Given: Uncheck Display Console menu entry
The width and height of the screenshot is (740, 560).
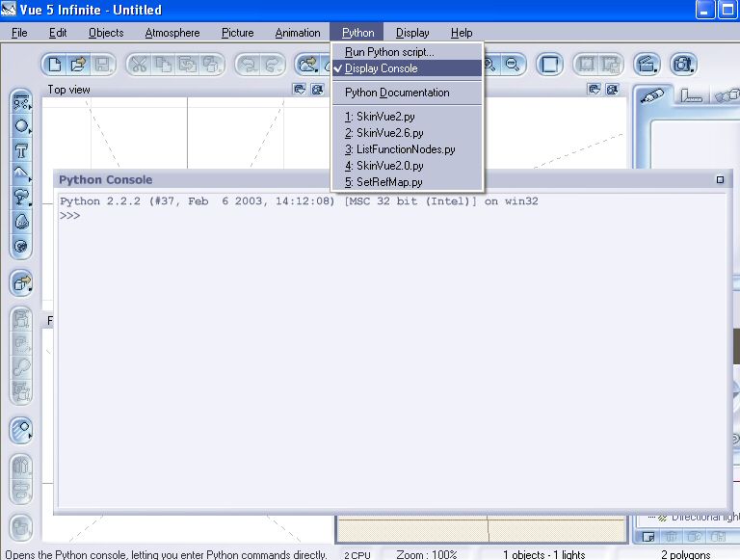Looking at the screenshot, I should click(x=407, y=68).
